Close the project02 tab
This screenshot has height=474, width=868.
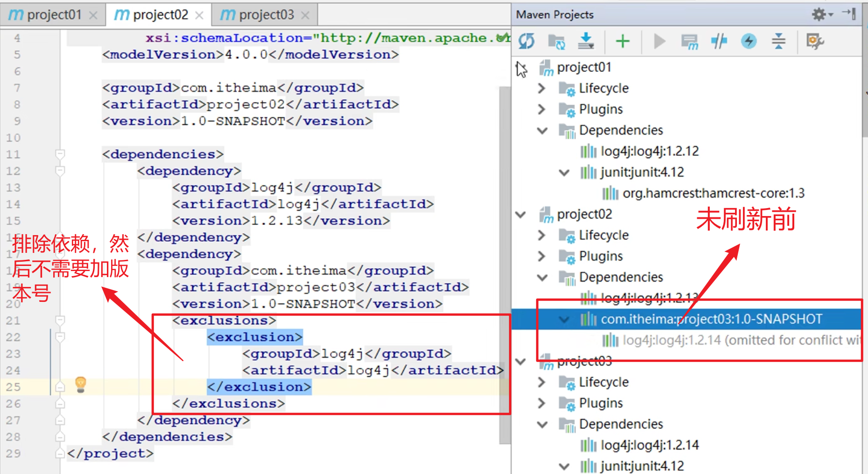pos(199,15)
